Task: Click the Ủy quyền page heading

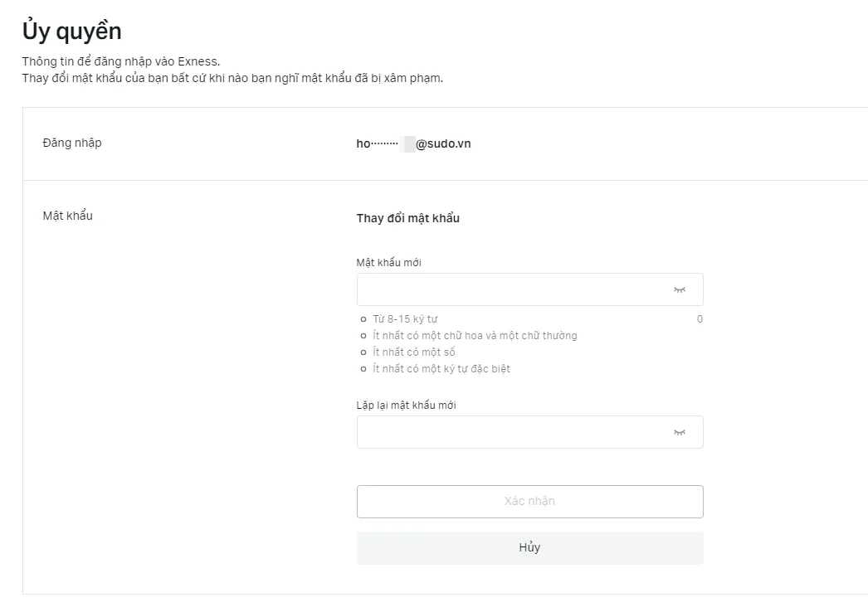Action: click(x=72, y=31)
